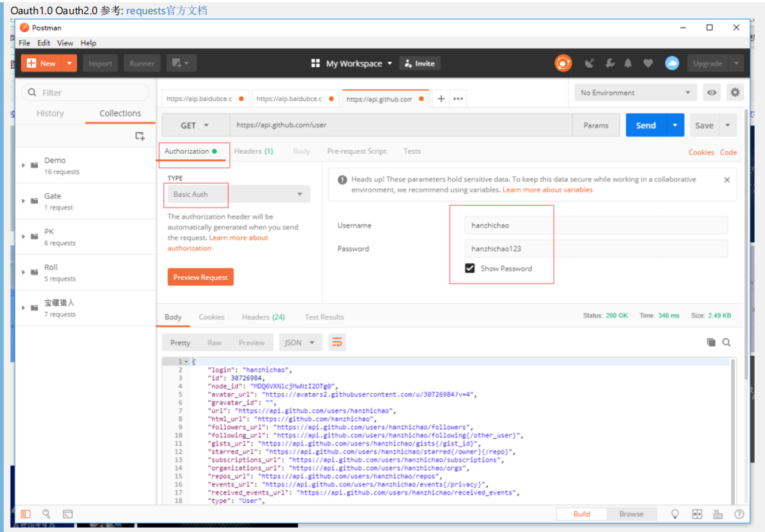Expand the PK collection
Screen dimensions: 765x532
point(23,237)
